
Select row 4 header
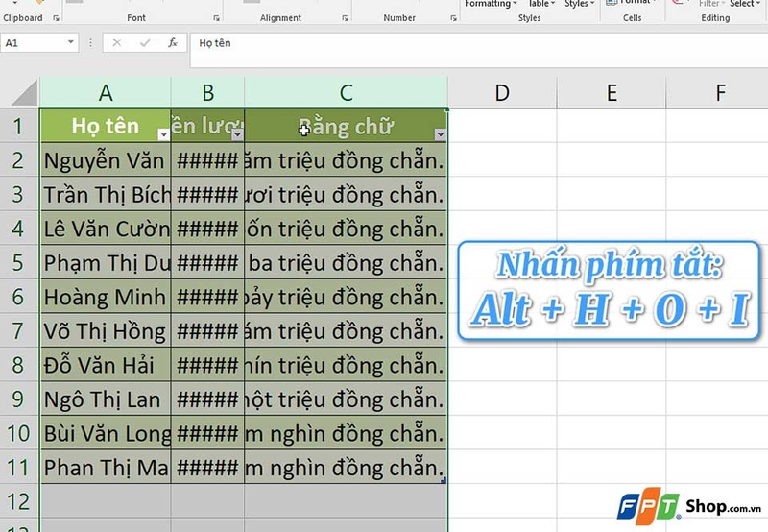pyautogui.click(x=18, y=229)
